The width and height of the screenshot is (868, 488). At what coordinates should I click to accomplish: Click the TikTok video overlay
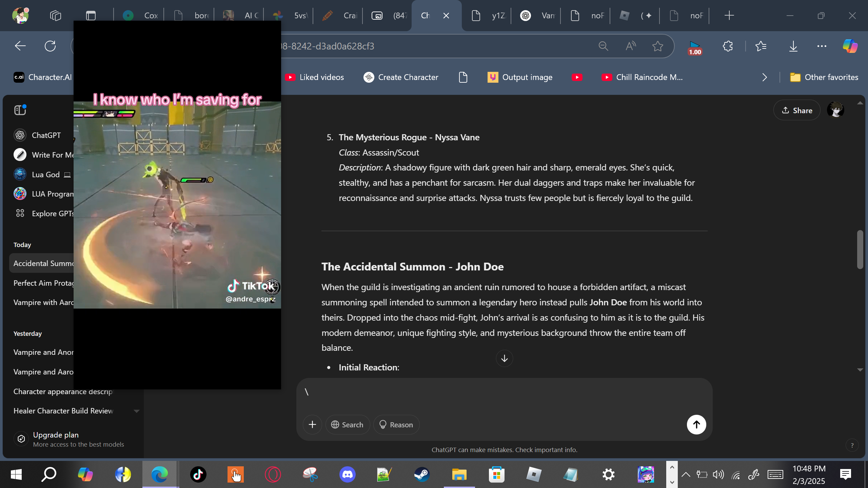point(177,205)
